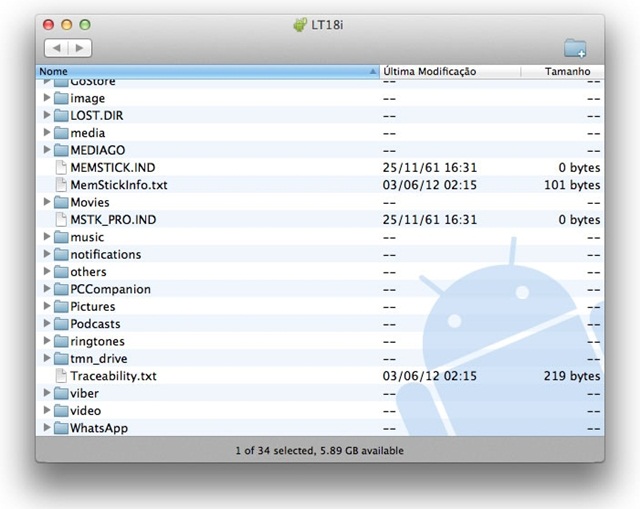Expand the WhatsApp folder disclosure triangle
Viewport: 640px width, 509px height.
[47, 428]
